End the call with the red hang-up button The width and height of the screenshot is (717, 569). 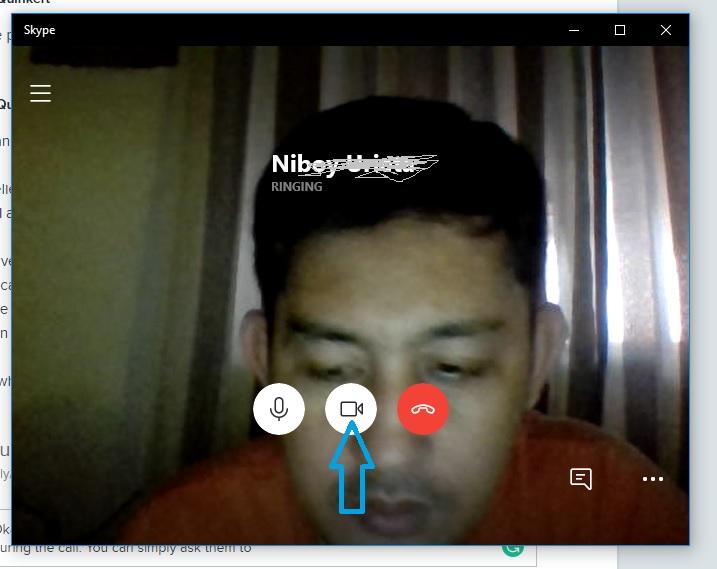point(423,409)
